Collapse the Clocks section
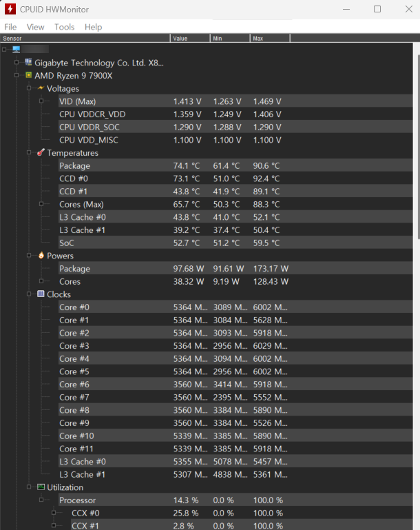This screenshot has width=420, height=530. click(x=29, y=294)
